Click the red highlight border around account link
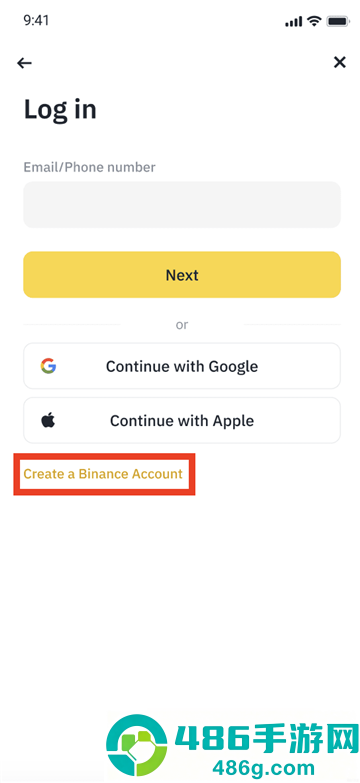Image resolution: width=360 pixels, height=783 pixels. coord(104,474)
